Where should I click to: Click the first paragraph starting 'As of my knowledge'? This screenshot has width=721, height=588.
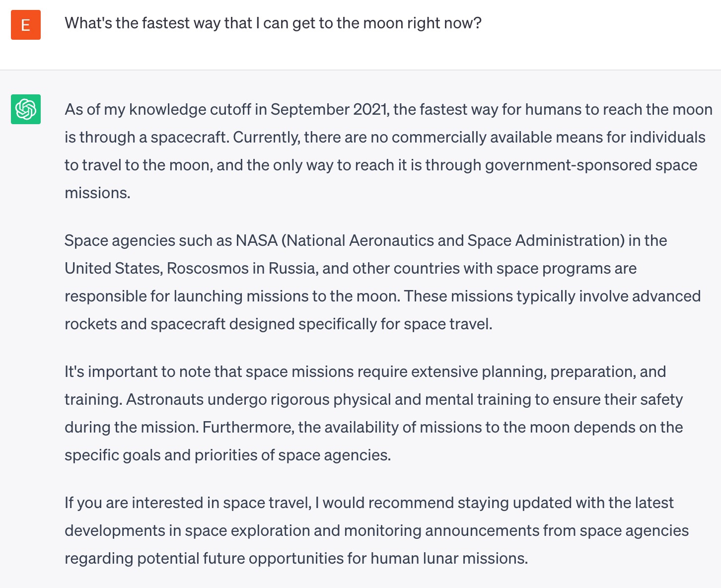pyautogui.click(x=388, y=151)
